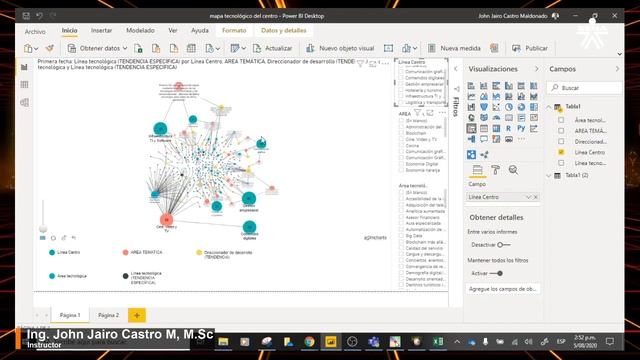Expand the Filtros pane chevron
Viewport: 640px width, 360px height.
coord(456,69)
